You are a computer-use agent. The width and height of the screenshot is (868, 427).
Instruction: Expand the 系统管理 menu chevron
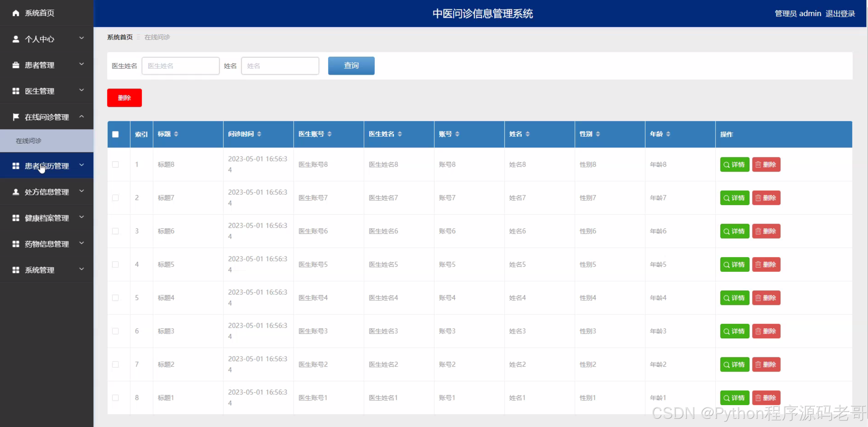[x=81, y=269]
